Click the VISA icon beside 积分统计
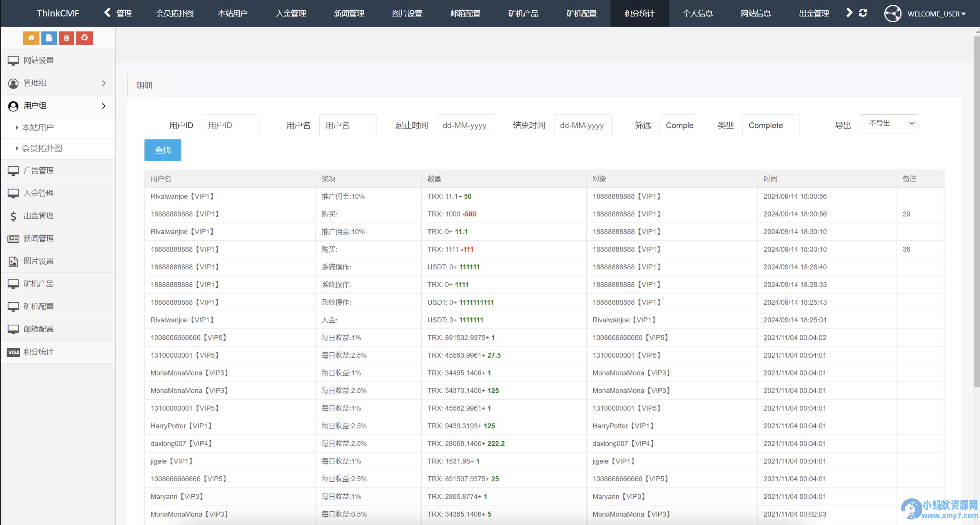 [x=13, y=352]
